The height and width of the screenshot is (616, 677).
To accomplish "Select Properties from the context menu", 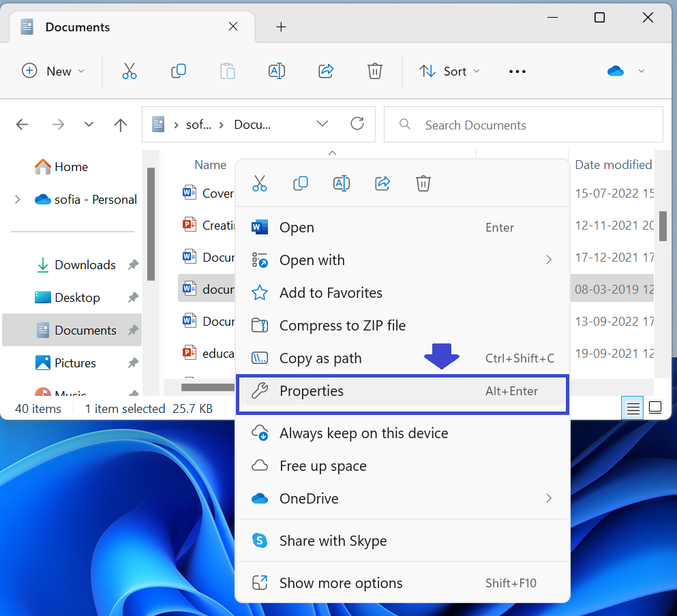I will click(x=312, y=390).
